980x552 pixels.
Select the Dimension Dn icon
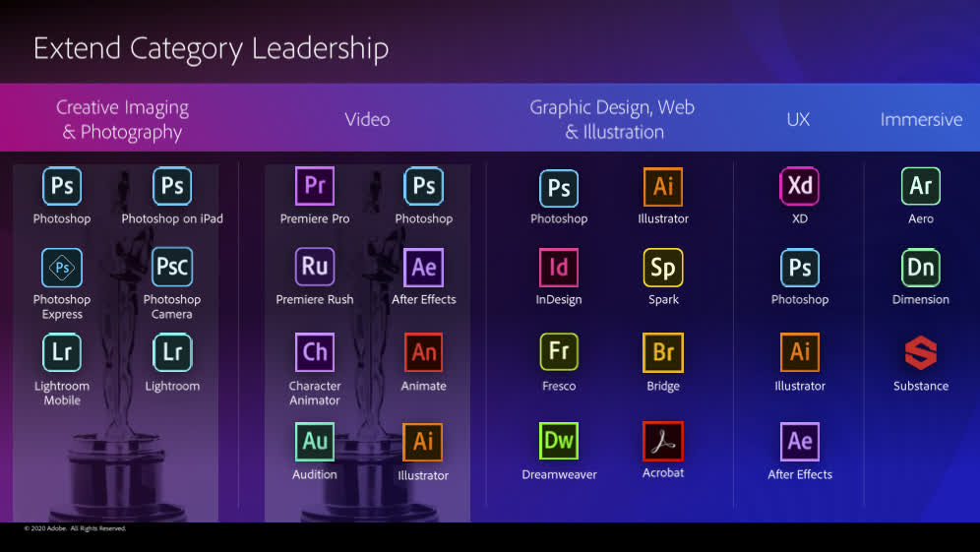921,268
